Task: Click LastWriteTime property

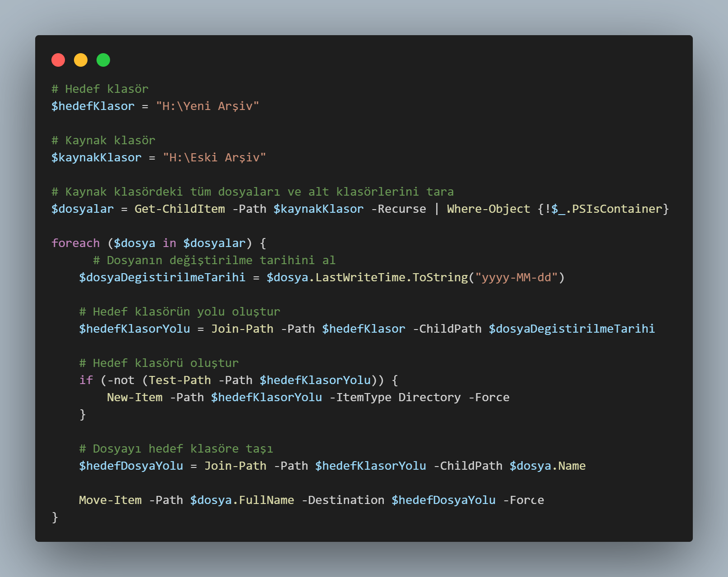Action: click(x=360, y=277)
